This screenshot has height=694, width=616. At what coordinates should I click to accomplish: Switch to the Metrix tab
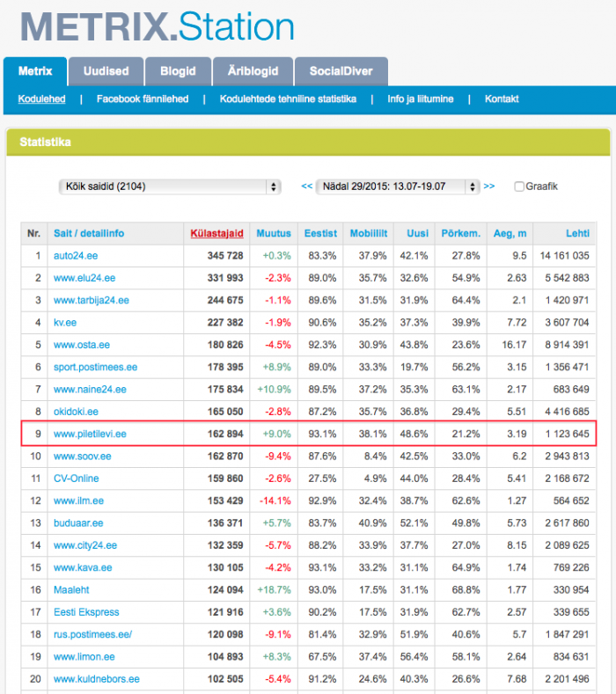tap(35, 71)
